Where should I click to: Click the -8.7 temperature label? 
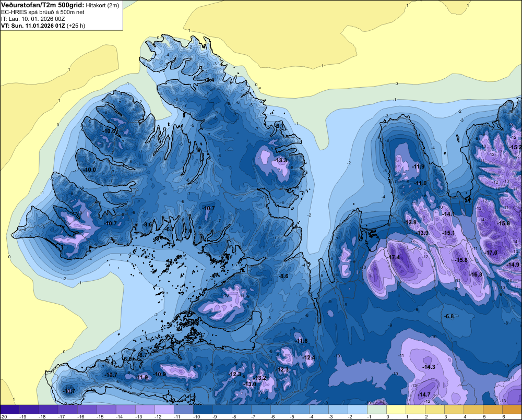[x=143, y=355]
